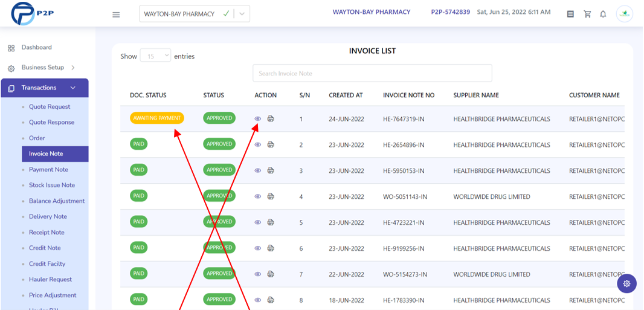The height and width of the screenshot is (310, 644).
Task: Print invoice HE-1783390-IN
Action: [271, 300]
